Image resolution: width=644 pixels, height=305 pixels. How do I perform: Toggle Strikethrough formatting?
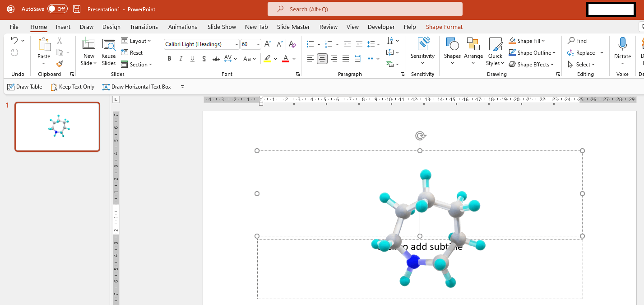(216, 59)
